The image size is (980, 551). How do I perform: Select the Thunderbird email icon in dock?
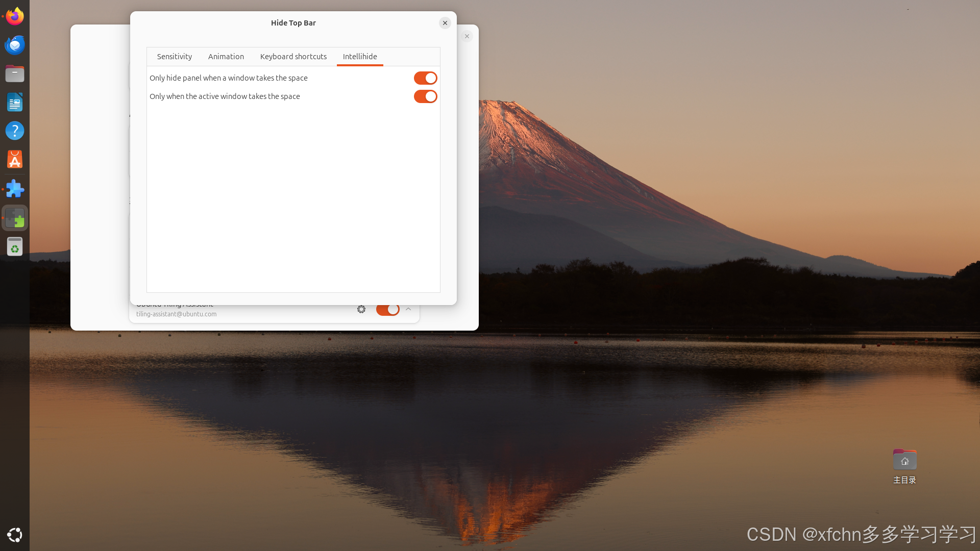click(x=15, y=44)
